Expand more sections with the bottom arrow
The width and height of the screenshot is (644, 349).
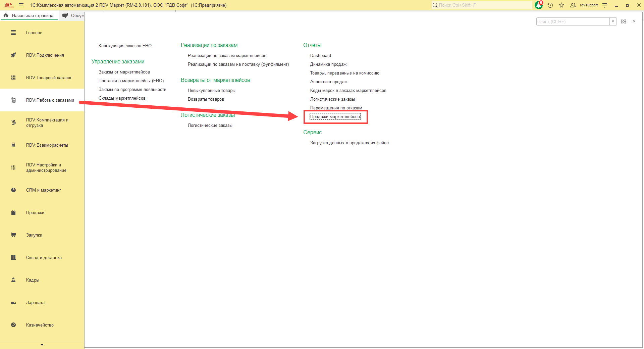[x=42, y=345]
